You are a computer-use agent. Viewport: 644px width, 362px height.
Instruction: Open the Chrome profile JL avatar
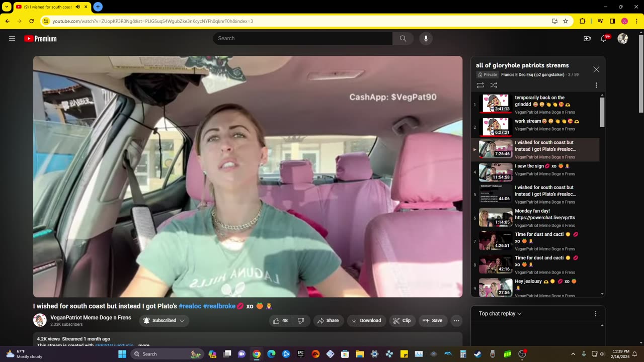pos(624,21)
